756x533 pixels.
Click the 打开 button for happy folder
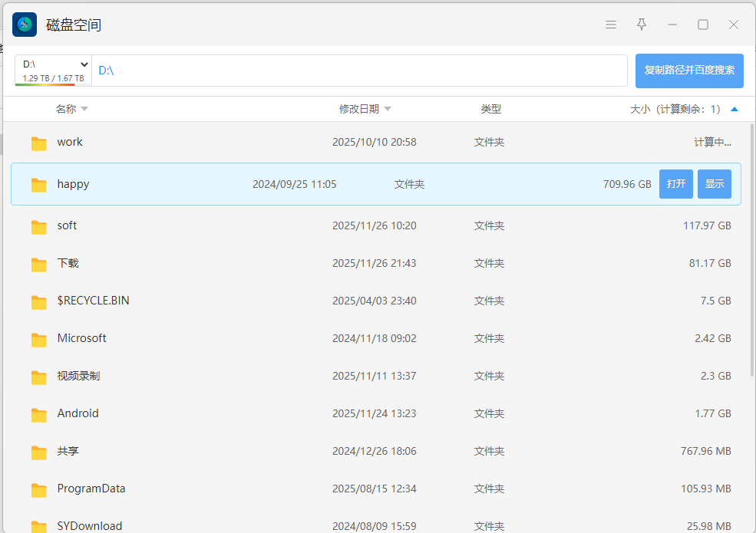(676, 184)
